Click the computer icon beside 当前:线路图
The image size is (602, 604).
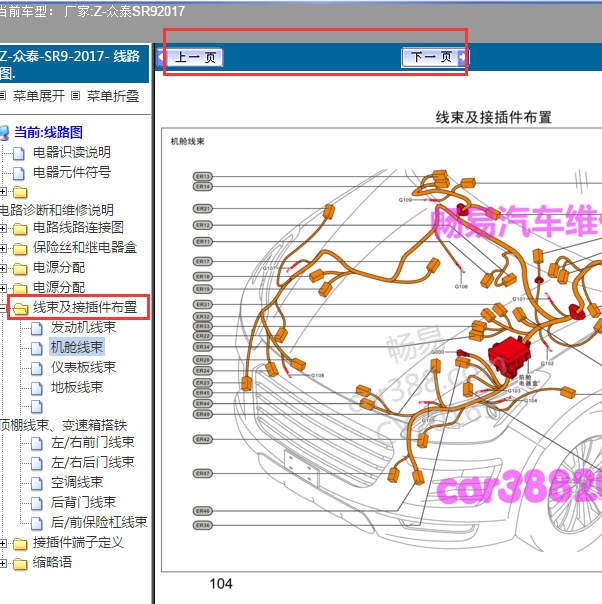(x=4, y=133)
